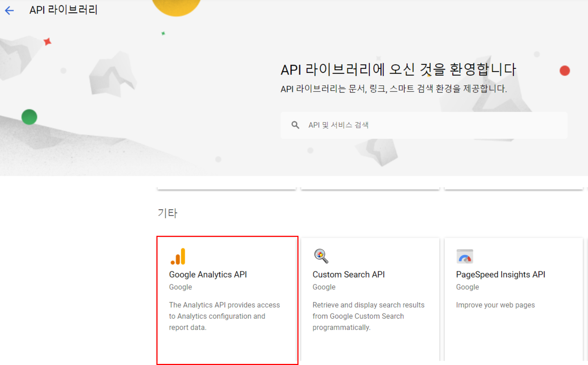Click 'Google' publisher under Google Analytics API
The width and height of the screenshot is (588, 365).
(180, 287)
